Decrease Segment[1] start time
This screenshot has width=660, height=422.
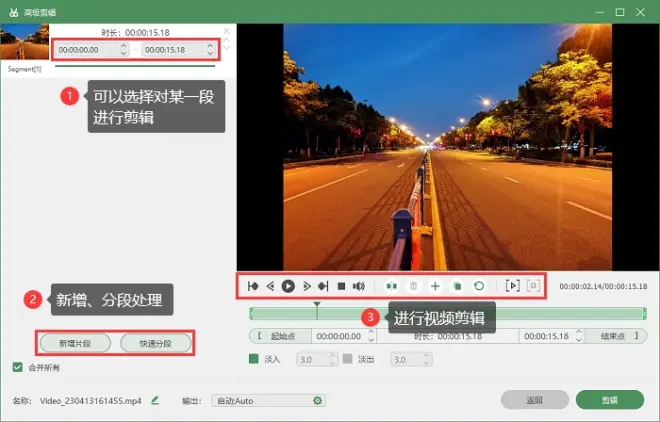tap(123, 53)
